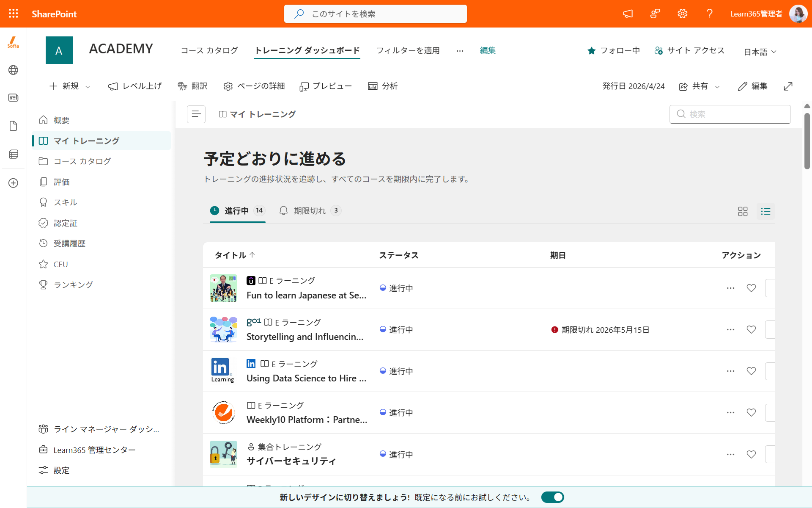Screen dimensions: 812x508
Task: Favorite the Using Data Science course
Action: tap(751, 371)
